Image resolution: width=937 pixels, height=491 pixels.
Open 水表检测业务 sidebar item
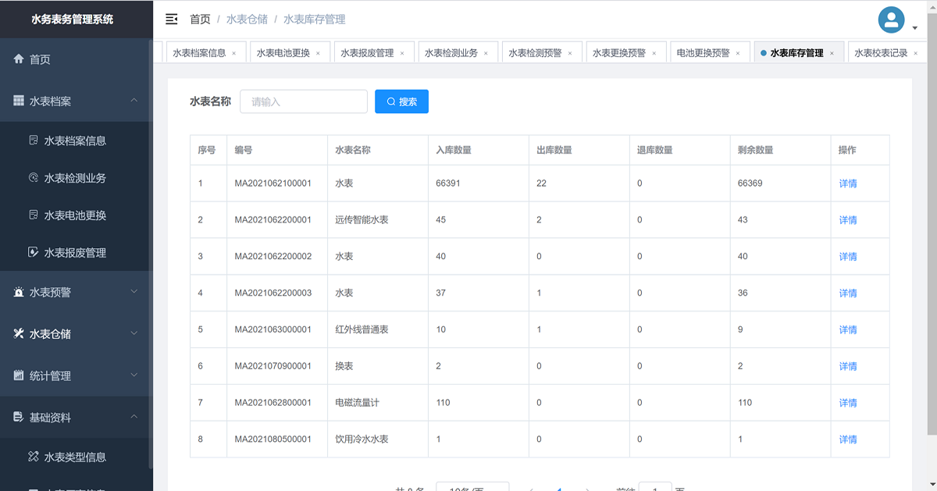pos(74,178)
